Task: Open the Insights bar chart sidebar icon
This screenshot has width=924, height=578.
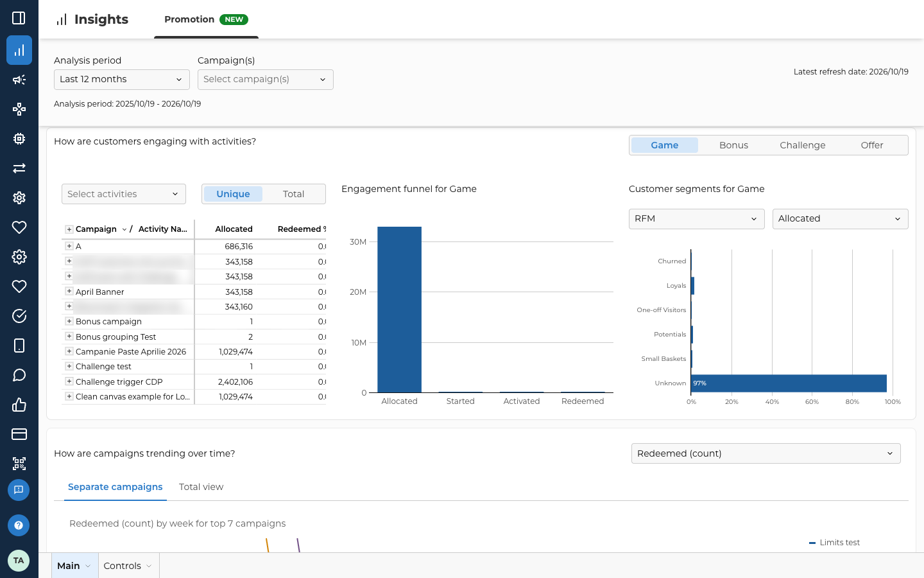Action: pyautogui.click(x=19, y=50)
